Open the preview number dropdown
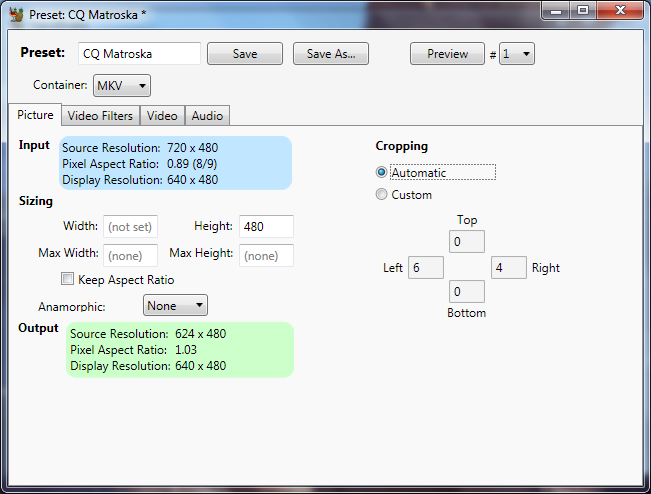Viewport: 651px width, 494px height. click(x=517, y=54)
